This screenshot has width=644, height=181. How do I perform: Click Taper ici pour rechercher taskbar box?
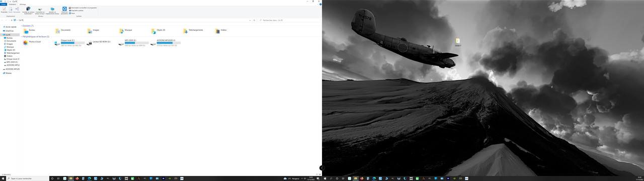pos(28,178)
